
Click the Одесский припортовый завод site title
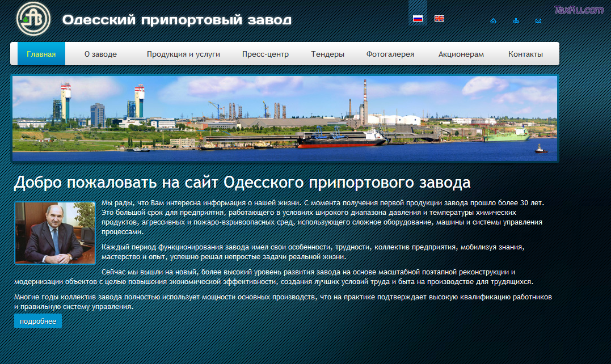click(x=176, y=20)
